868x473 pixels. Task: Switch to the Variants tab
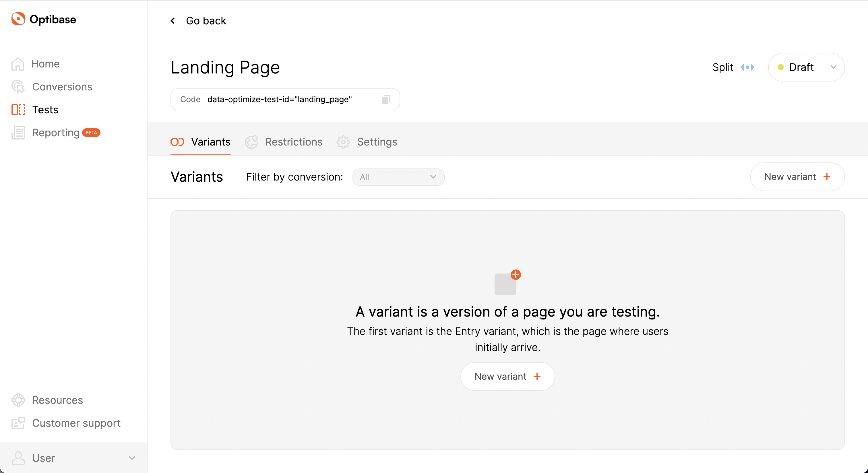click(200, 142)
